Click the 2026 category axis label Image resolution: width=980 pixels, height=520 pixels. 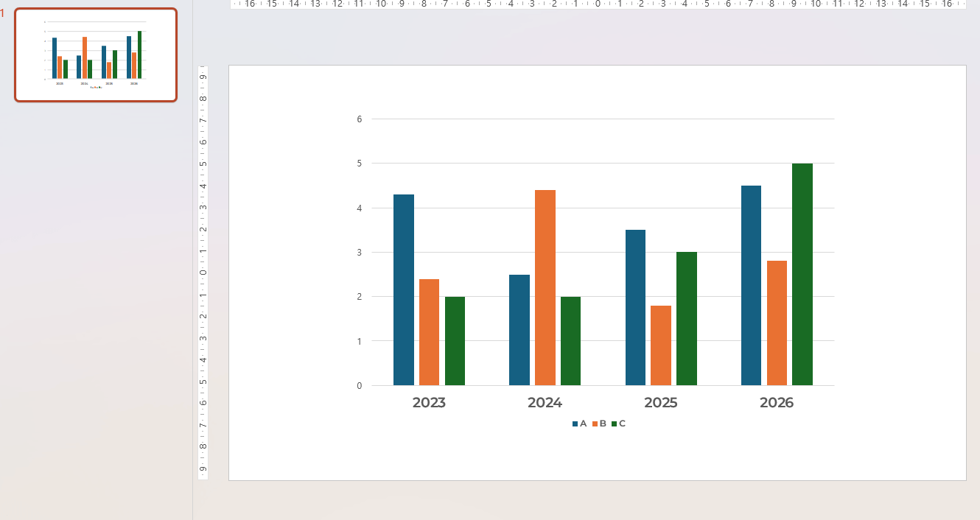click(777, 403)
